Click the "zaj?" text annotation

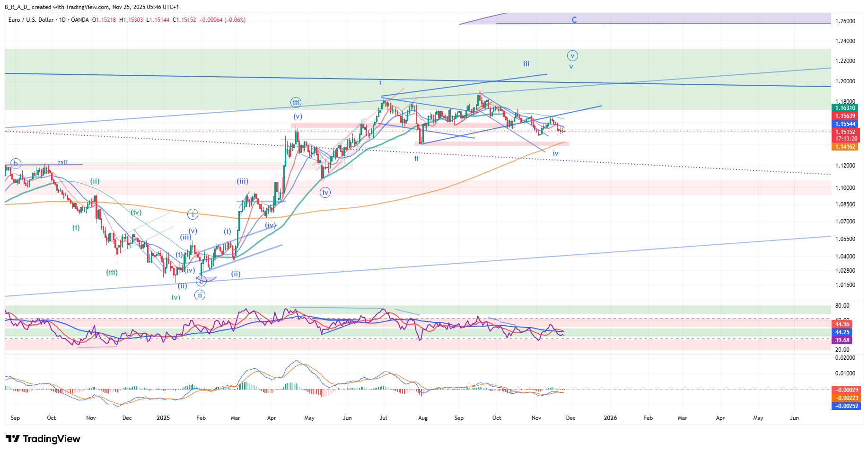coord(62,162)
